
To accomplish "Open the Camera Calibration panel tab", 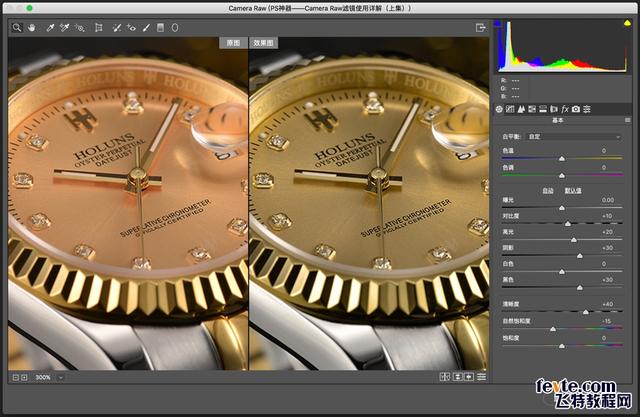I will click(x=576, y=109).
